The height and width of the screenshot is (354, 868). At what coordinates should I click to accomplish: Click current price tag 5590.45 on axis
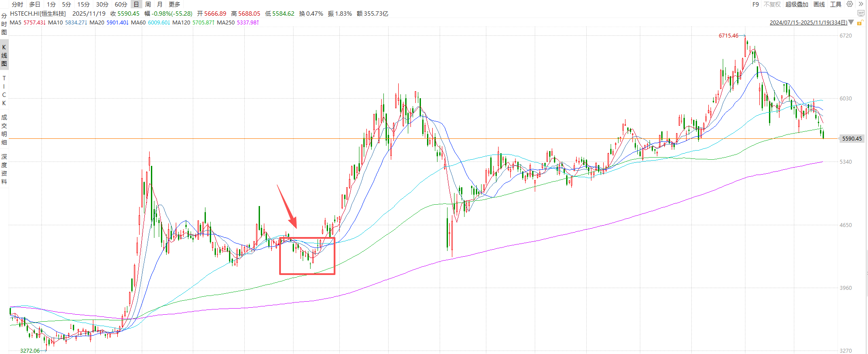point(851,138)
